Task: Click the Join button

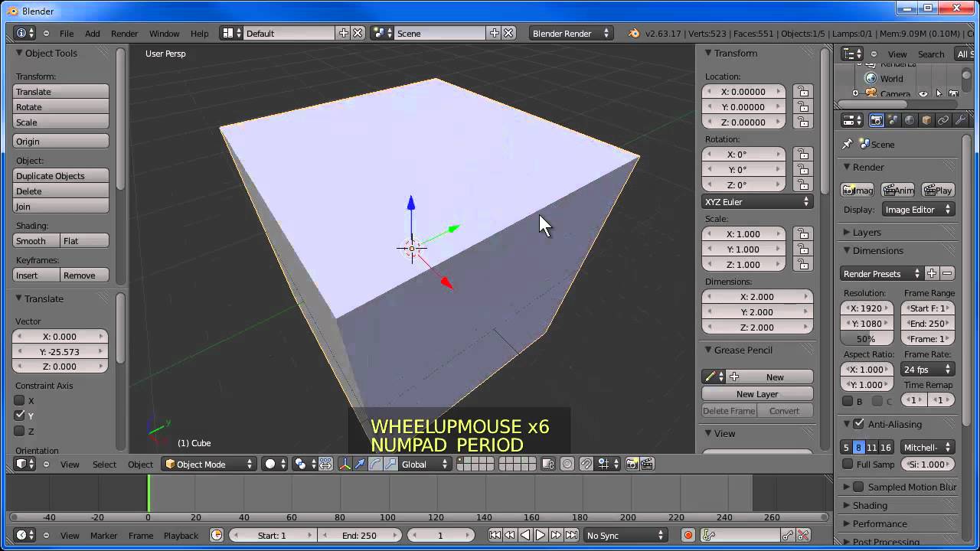Action: 61,206
